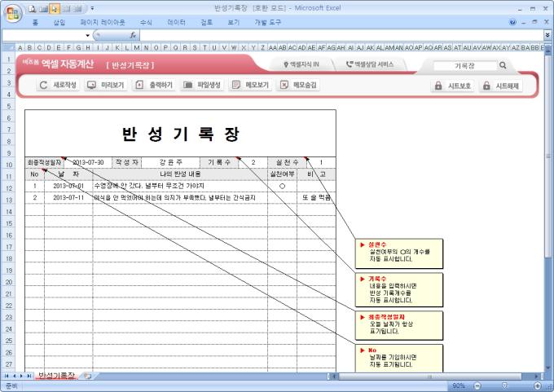The image size is (554, 392).
Task: Click the 시트해제 unlock button
Action: click(x=501, y=86)
